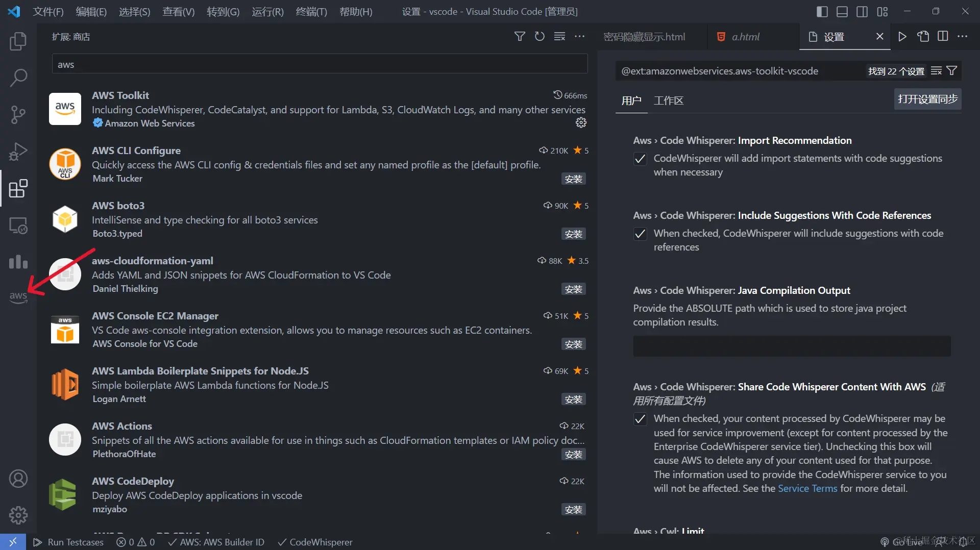Open the 帮助(H) menu
The image size is (980, 550).
356,11
